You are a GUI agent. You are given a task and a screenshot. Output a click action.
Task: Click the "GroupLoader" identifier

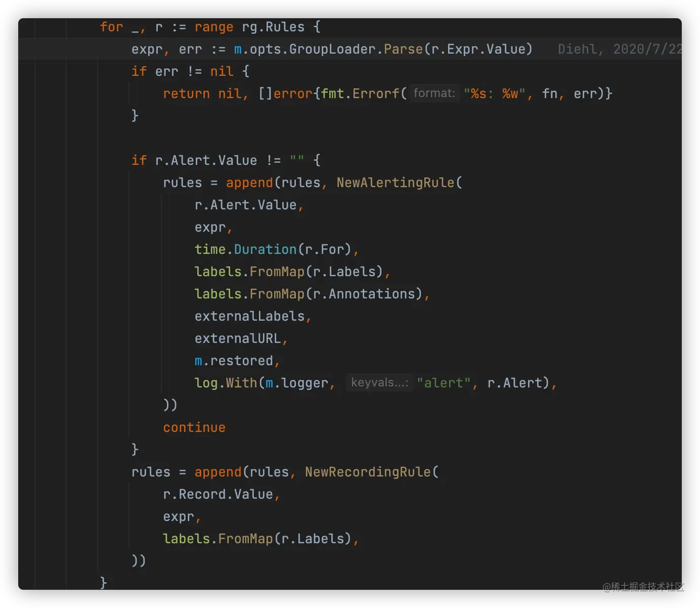click(332, 50)
